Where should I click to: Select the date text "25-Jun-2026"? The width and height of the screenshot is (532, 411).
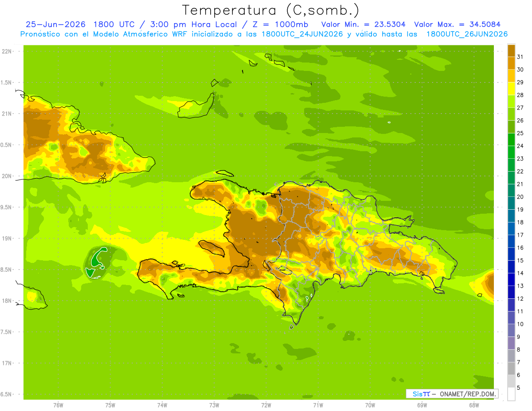(x=55, y=24)
